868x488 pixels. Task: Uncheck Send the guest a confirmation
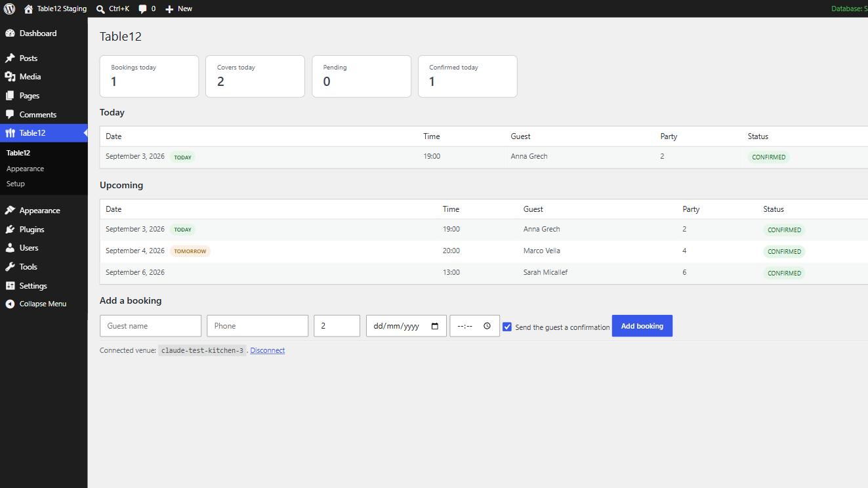pos(507,327)
